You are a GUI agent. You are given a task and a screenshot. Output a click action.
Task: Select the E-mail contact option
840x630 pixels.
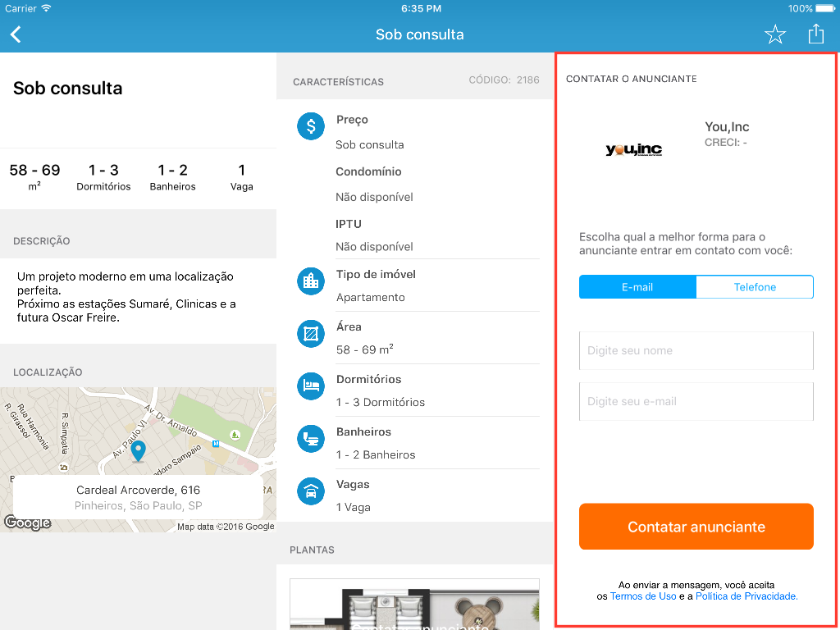pos(637,287)
